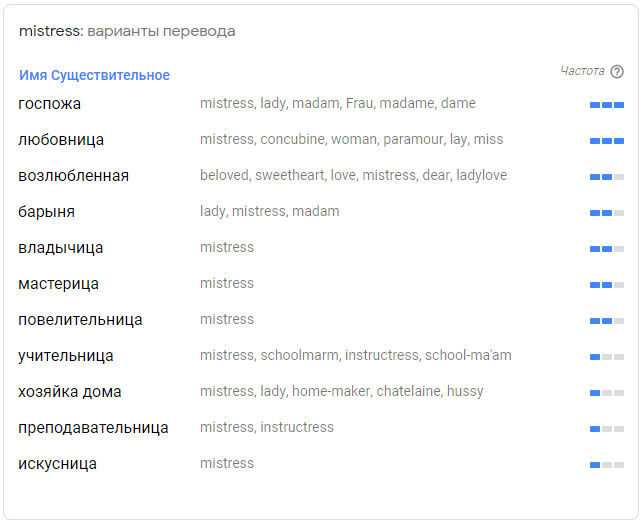
Task: Click the frequency indicator for искусница
Action: click(x=606, y=465)
